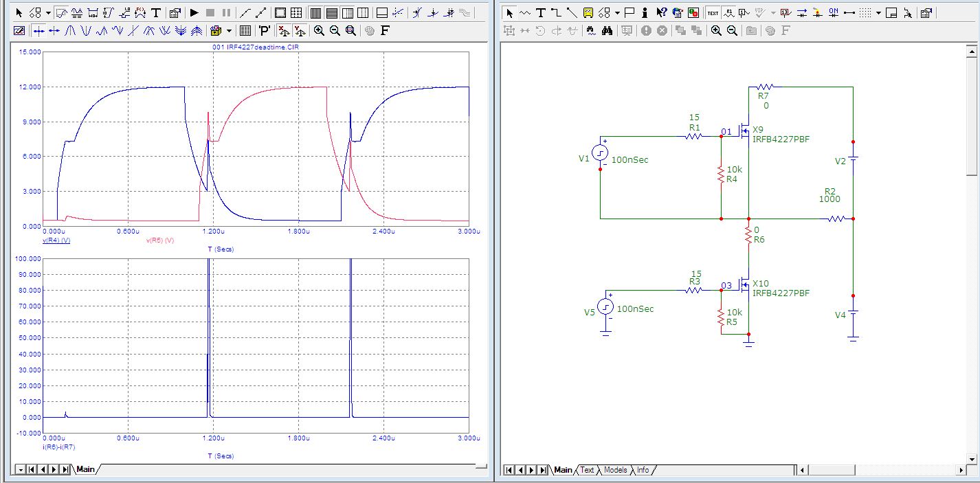
Task: Click the 10k value text of resistor R4
Action: [x=735, y=169]
